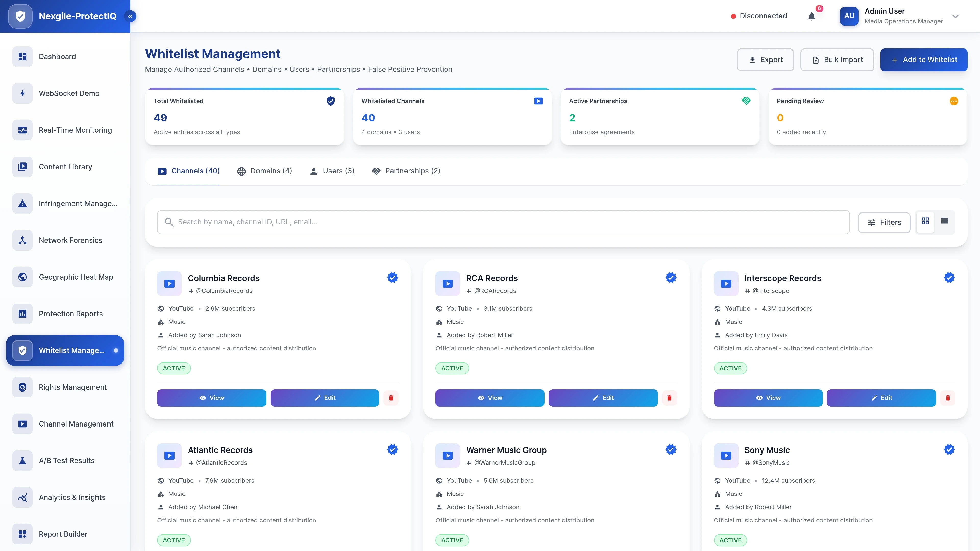The width and height of the screenshot is (980, 551).
Task: Open the notifications bell
Action: click(x=812, y=16)
